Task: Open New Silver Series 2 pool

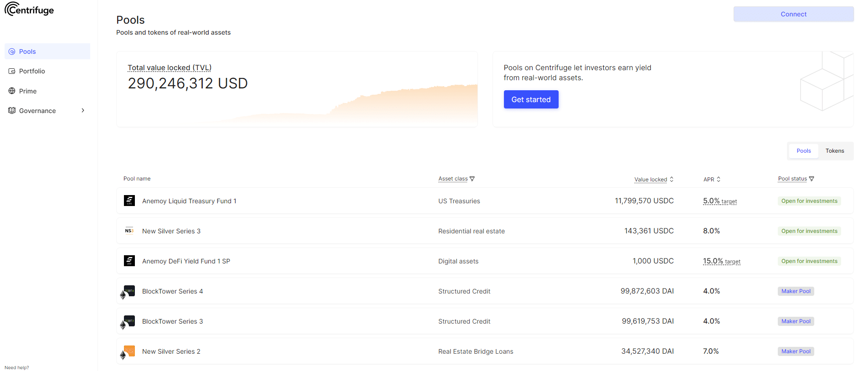Action: pyautogui.click(x=485, y=351)
